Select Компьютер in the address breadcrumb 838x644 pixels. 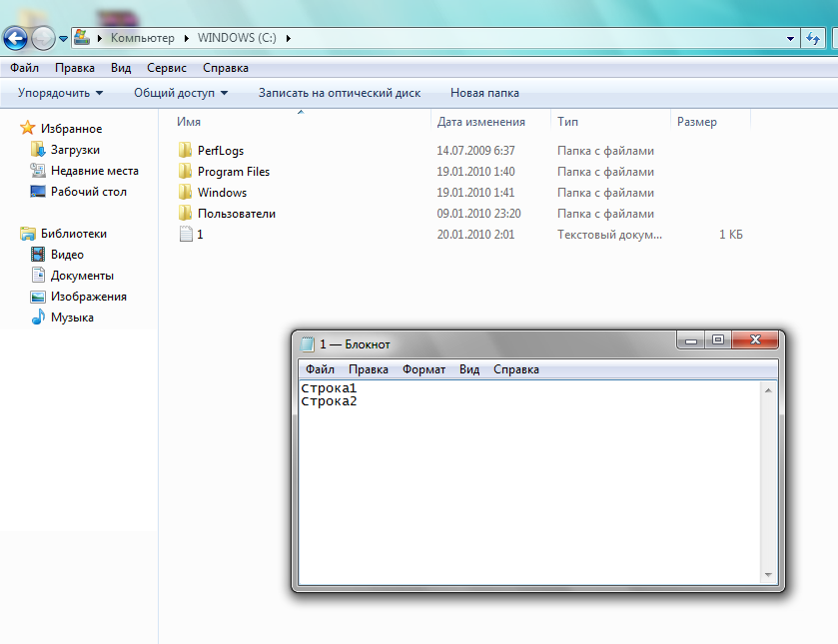143,38
